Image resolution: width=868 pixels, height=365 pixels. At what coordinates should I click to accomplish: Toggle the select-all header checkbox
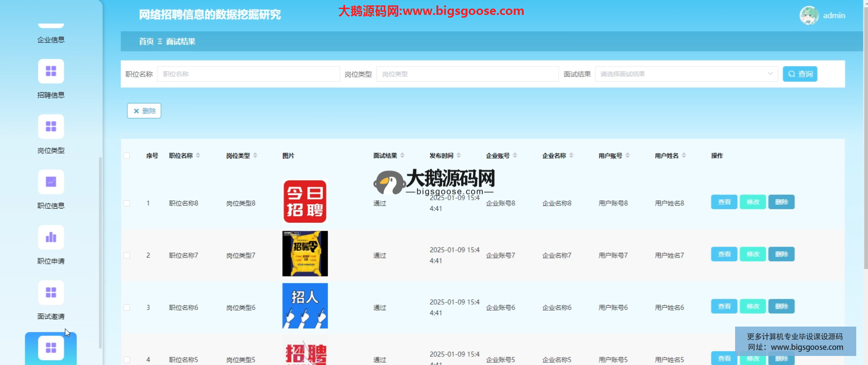tap(127, 156)
